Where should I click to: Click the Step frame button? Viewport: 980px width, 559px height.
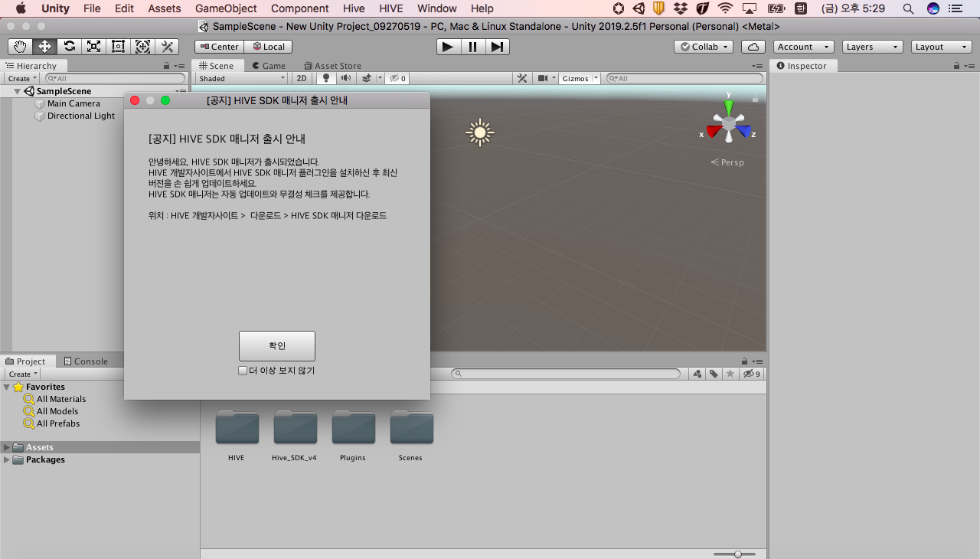pos(498,47)
